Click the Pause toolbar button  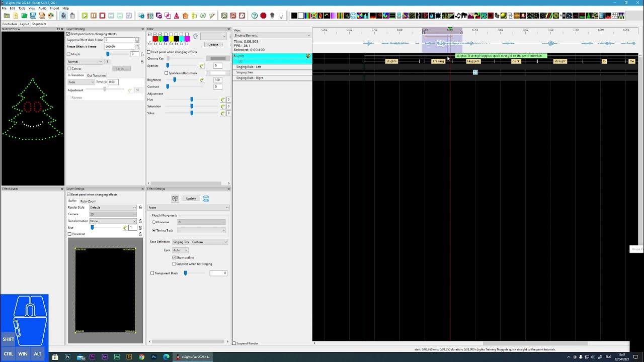(94, 16)
